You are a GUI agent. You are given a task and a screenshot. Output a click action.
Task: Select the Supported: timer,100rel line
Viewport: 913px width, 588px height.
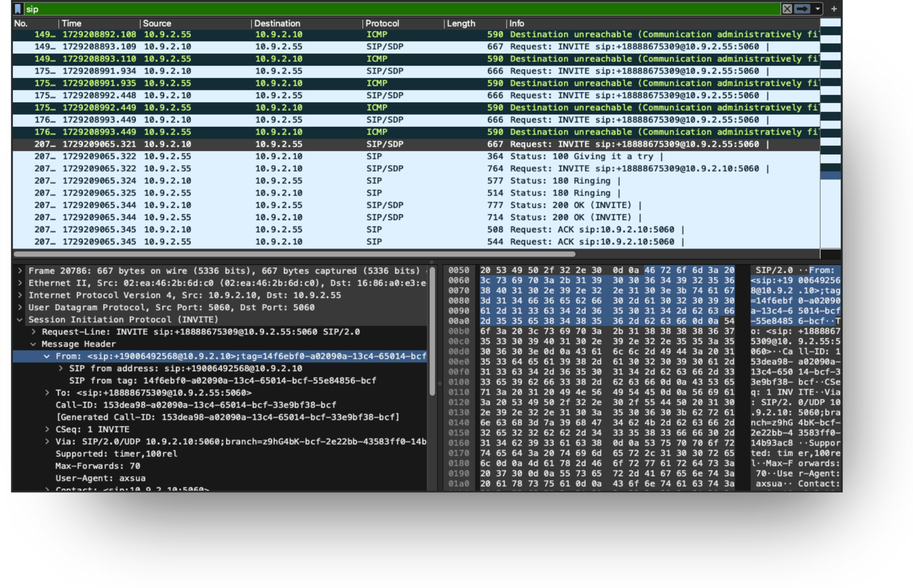220,453
